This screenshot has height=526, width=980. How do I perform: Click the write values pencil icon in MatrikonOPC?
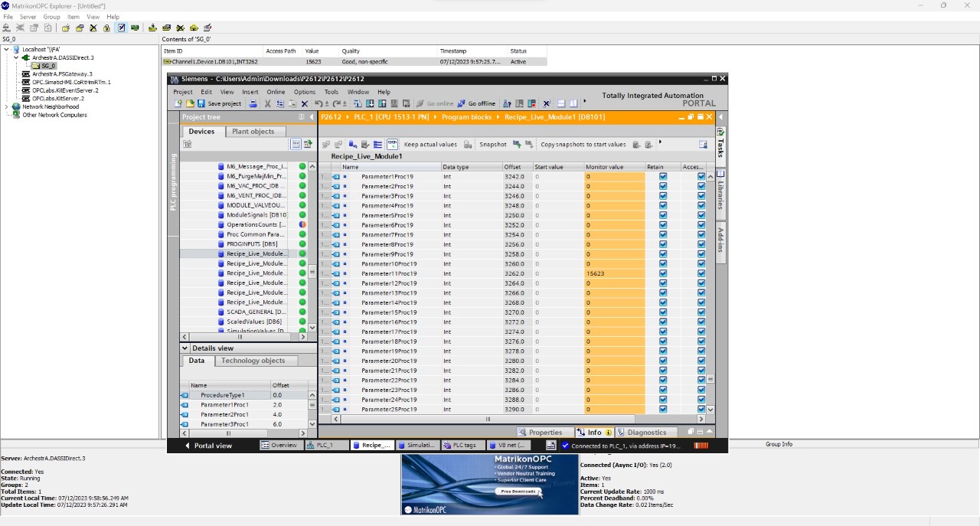coord(207,28)
